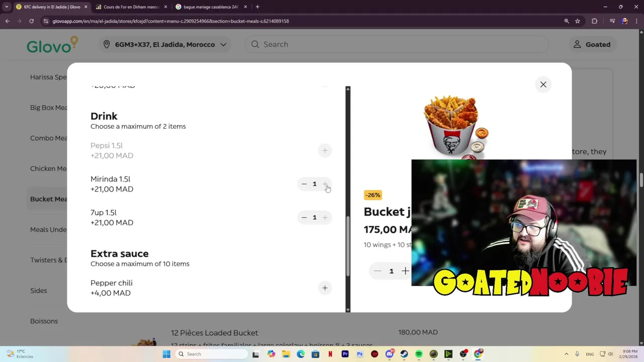The image size is (644, 362).
Task: View site information icon in address bar
Action: (46, 21)
